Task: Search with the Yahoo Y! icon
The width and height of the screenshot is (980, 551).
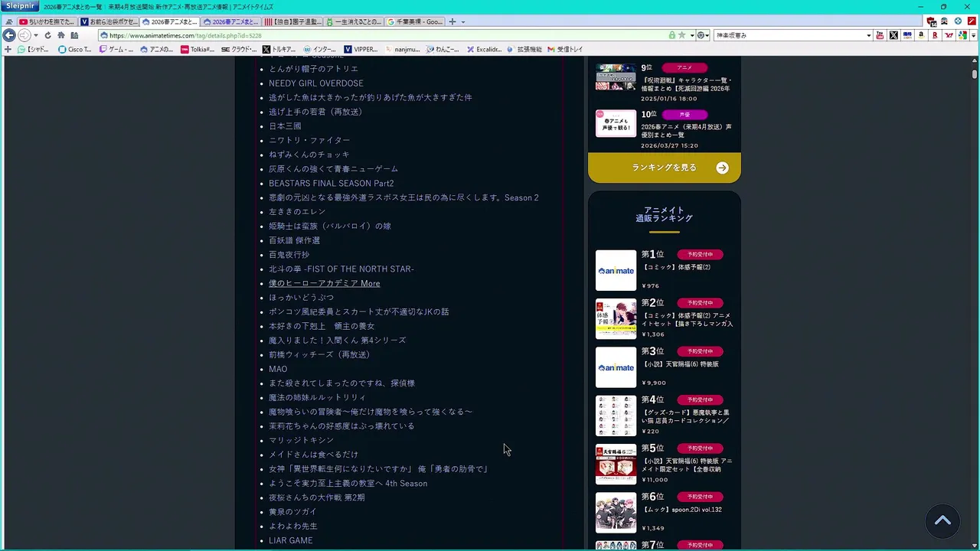Action: (949, 35)
